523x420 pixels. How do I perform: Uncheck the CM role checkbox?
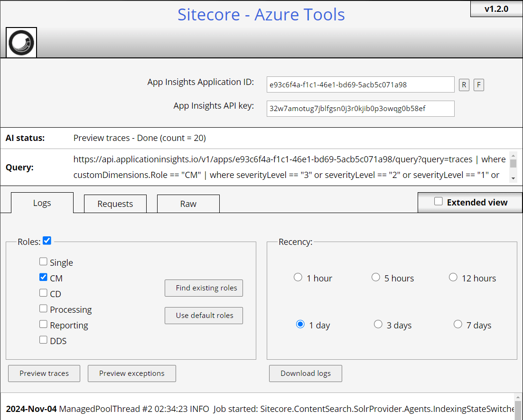pyautogui.click(x=43, y=277)
